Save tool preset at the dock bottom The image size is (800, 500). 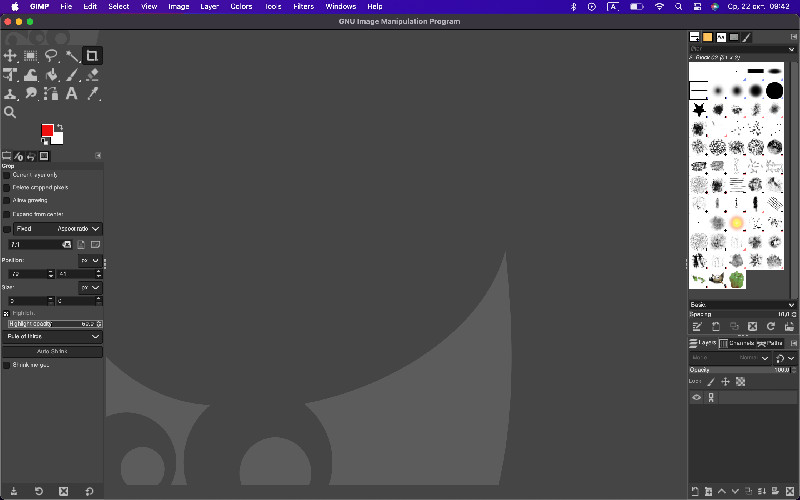pyautogui.click(x=14, y=491)
